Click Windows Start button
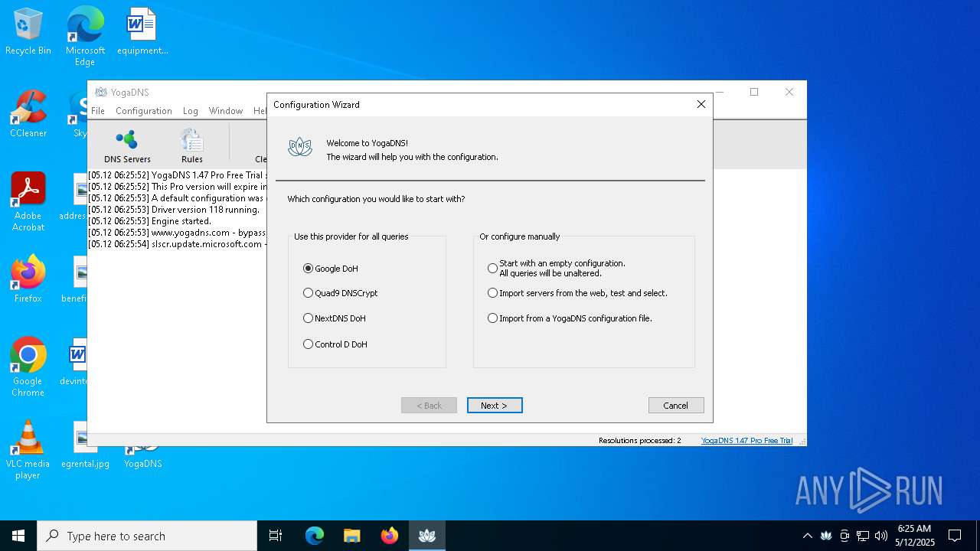Screen dimensions: 980x551 (18, 536)
